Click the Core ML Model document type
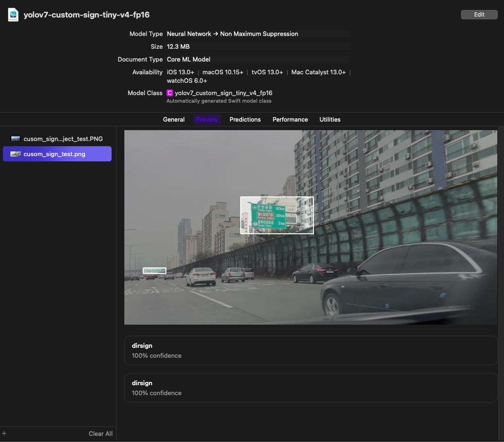This screenshot has height=442, width=504. click(188, 60)
